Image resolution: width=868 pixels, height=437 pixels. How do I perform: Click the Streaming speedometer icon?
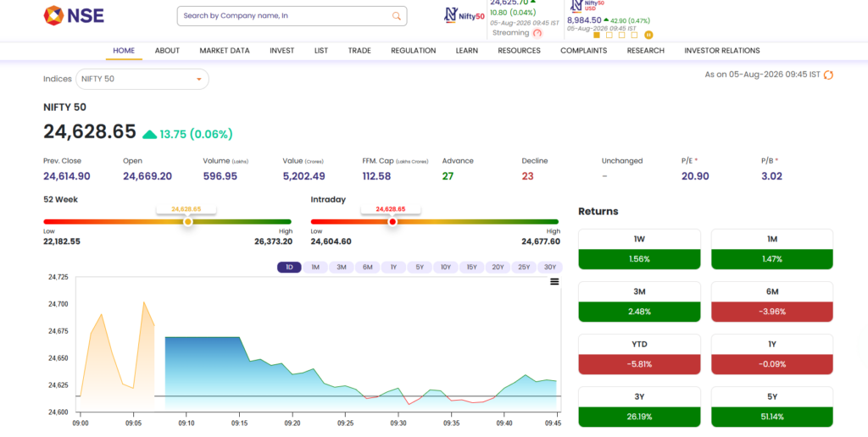(x=537, y=33)
